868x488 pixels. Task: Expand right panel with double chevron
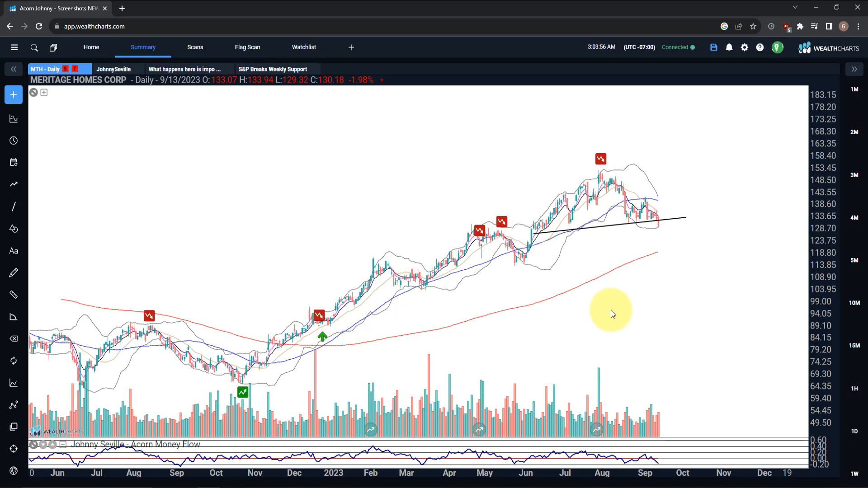(854, 69)
